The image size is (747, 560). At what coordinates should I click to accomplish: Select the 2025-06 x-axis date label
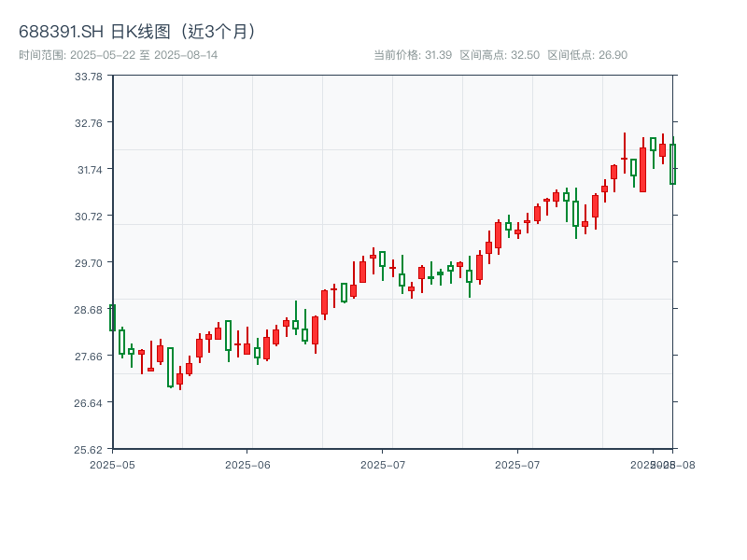247,464
